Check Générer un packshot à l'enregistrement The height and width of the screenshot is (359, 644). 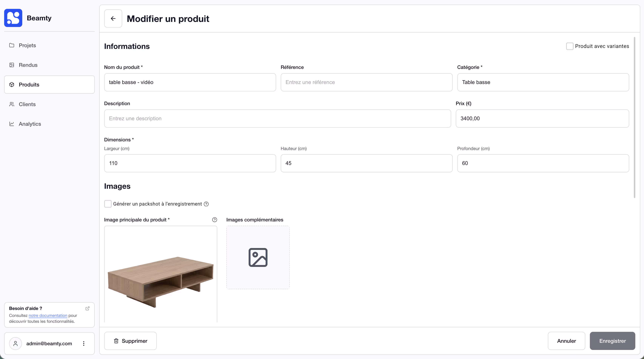point(108,204)
